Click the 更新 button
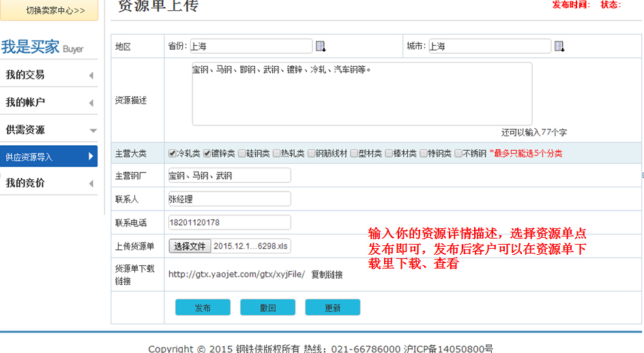The height and width of the screenshot is (353, 644). (x=332, y=308)
